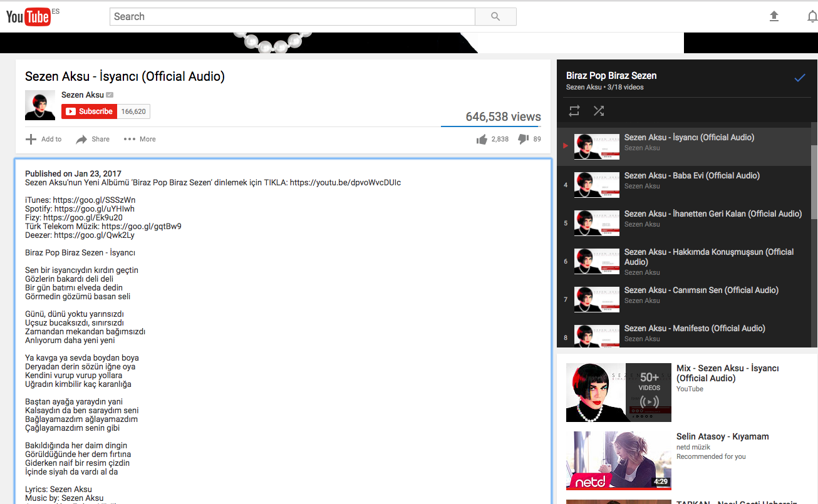Open the upload arrow icon

pos(774,16)
